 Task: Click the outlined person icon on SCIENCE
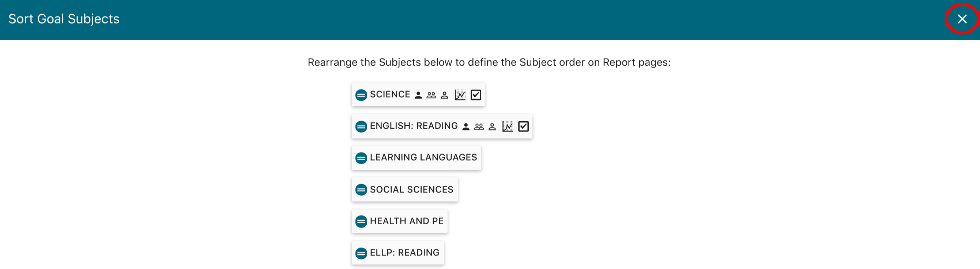444,95
